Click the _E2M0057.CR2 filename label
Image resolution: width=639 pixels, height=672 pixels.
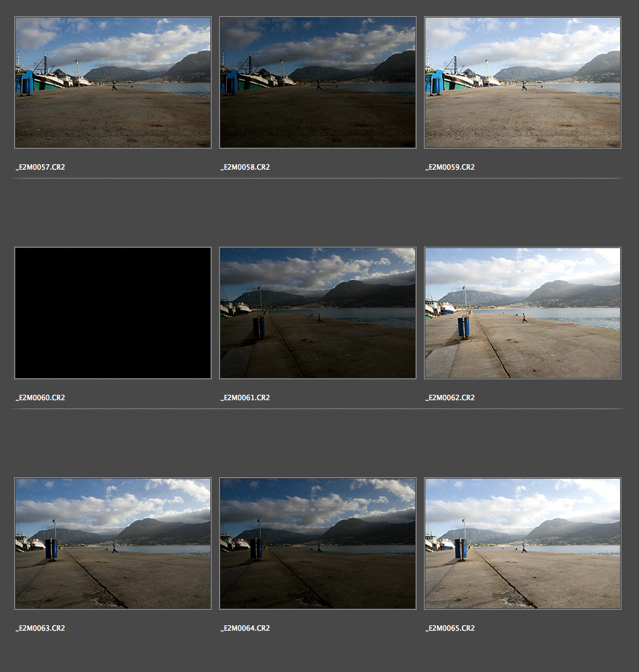41,167
